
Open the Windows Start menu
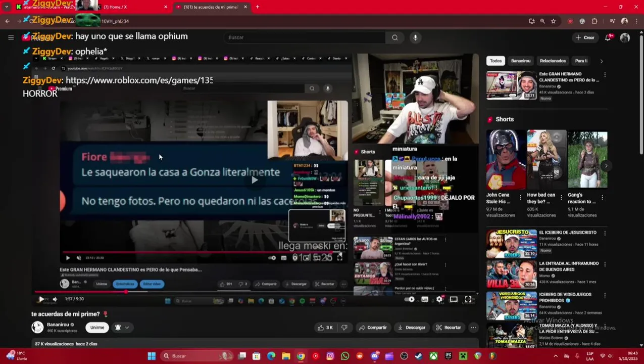tap(152, 356)
